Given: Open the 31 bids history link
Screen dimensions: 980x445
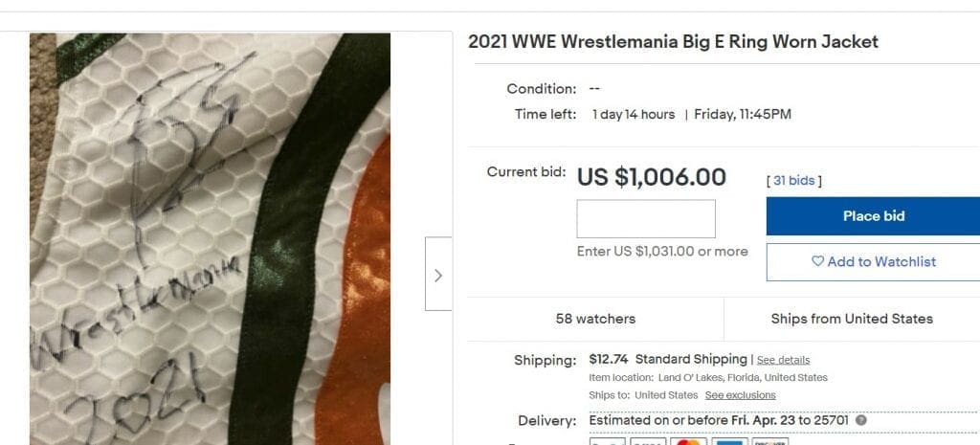Looking at the screenshot, I should pyautogui.click(x=793, y=180).
